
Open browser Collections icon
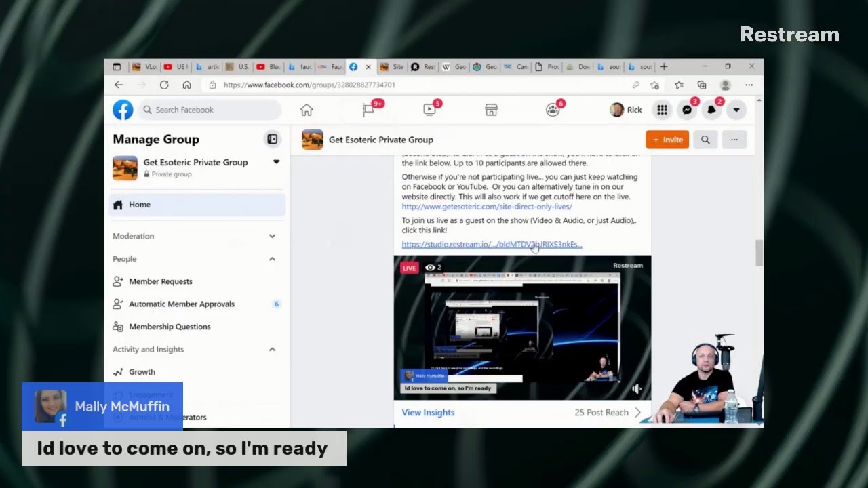click(702, 85)
